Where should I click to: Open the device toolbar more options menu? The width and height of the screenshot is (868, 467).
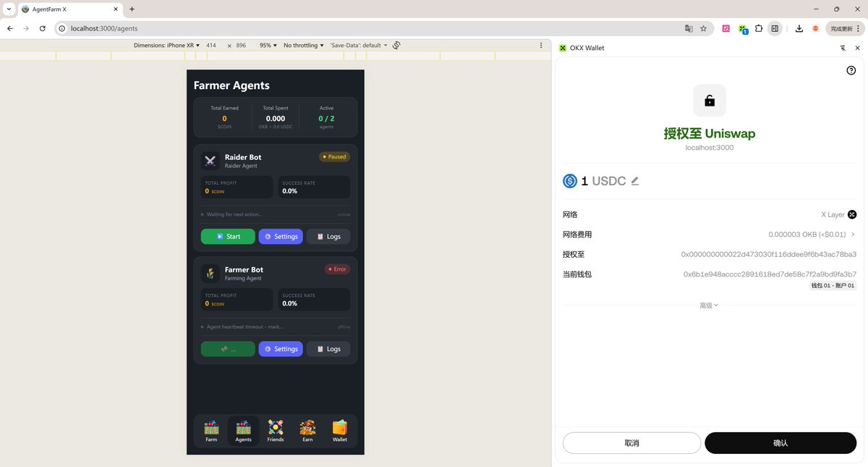tap(540, 45)
